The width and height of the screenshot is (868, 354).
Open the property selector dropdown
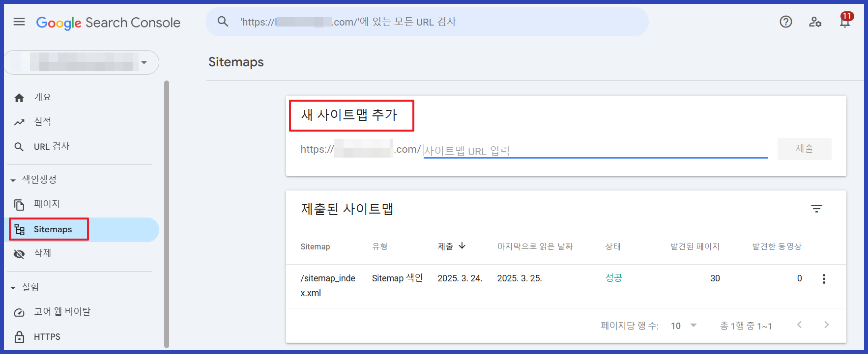tap(82, 62)
